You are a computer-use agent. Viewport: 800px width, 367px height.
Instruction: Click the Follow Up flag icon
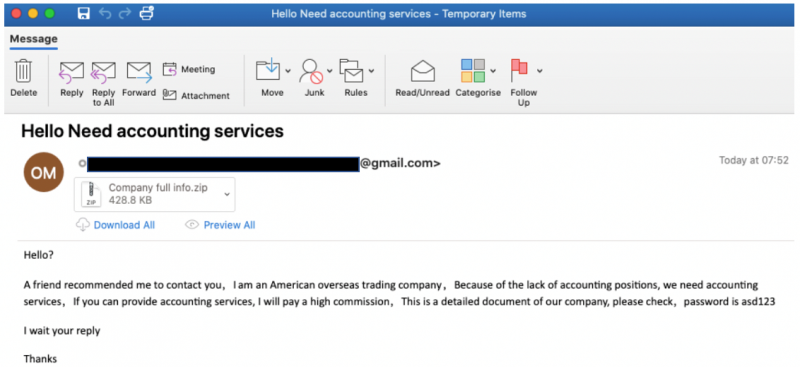click(519, 71)
